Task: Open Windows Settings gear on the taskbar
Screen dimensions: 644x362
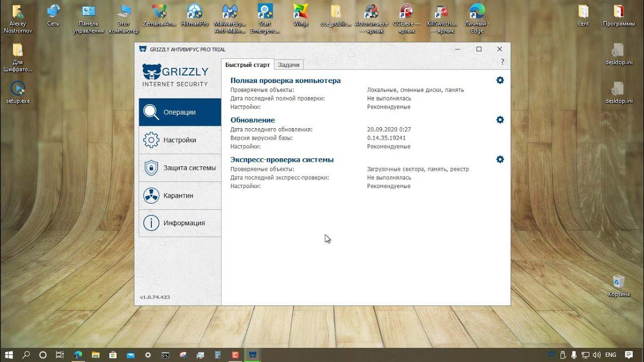Action: tap(148, 354)
